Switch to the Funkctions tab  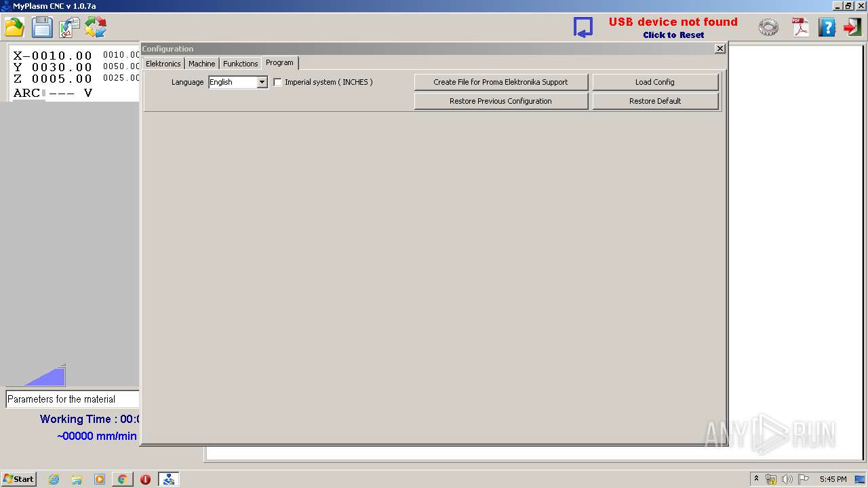point(241,64)
